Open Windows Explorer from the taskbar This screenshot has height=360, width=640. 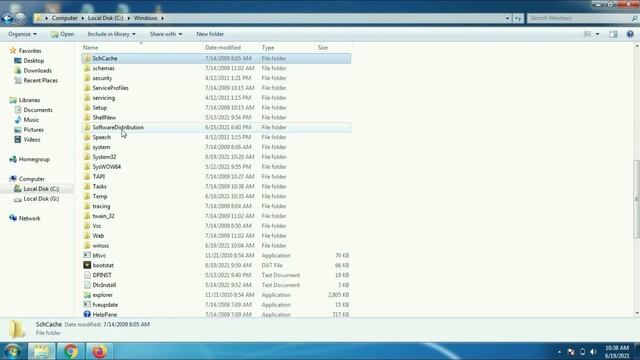pyautogui.click(x=41, y=351)
